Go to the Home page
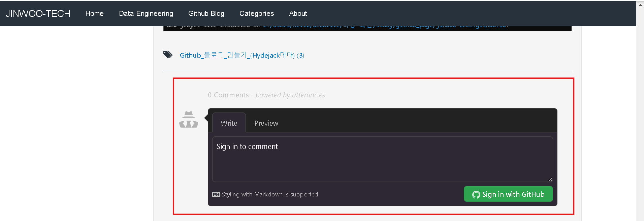The width and height of the screenshot is (644, 221). click(x=95, y=13)
